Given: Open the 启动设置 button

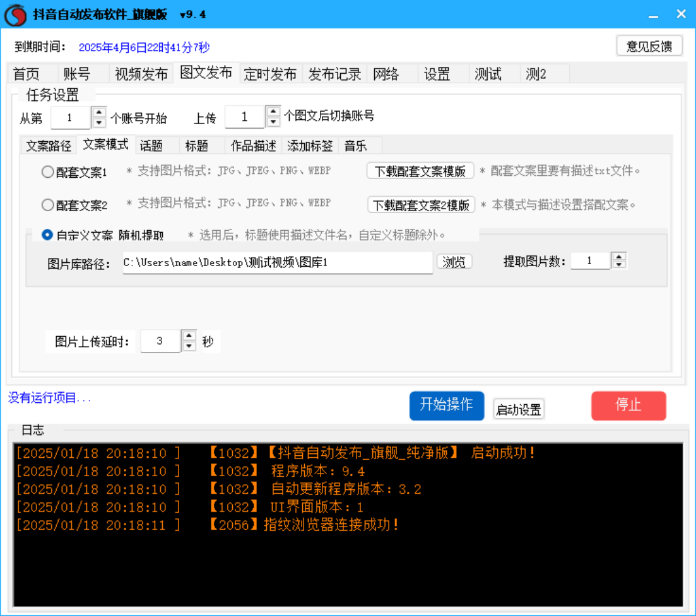Looking at the screenshot, I should click(519, 409).
